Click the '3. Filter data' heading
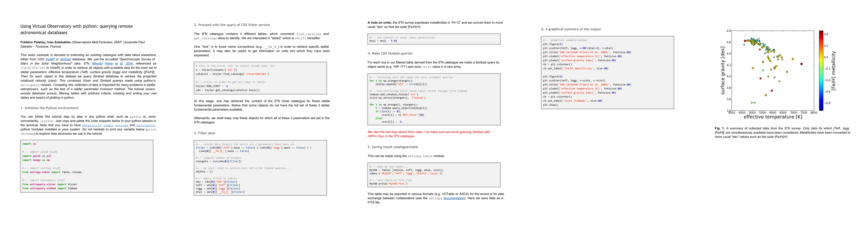 pos(204,133)
